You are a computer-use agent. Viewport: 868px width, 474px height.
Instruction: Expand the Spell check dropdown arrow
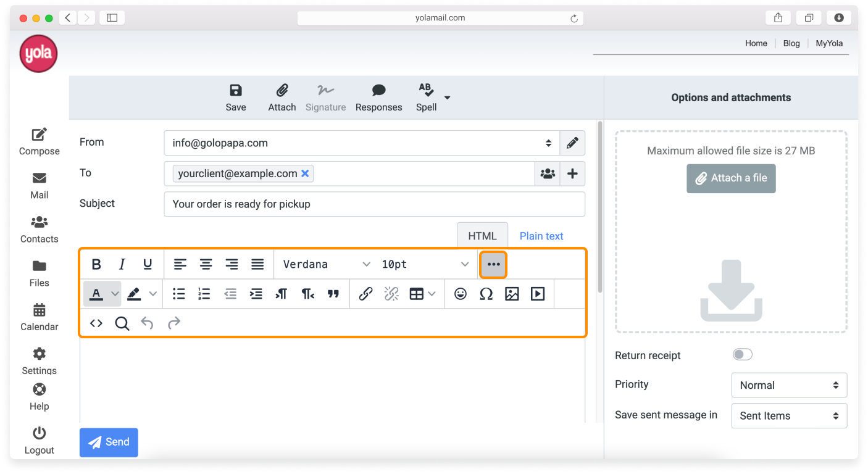(x=446, y=98)
